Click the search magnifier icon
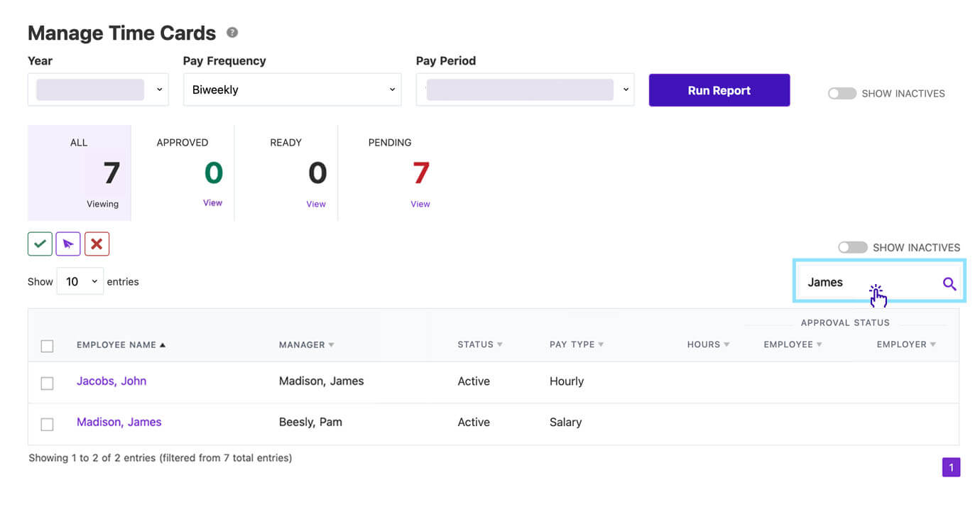The height and width of the screenshot is (522, 980). click(949, 283)
